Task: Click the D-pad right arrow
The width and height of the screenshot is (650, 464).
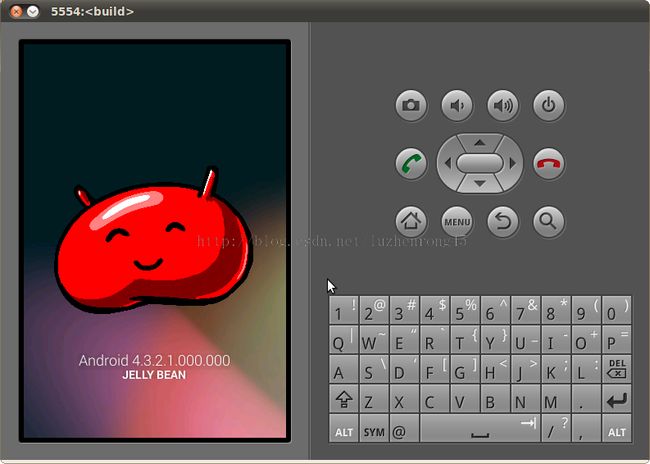Action: pos(513,163)
